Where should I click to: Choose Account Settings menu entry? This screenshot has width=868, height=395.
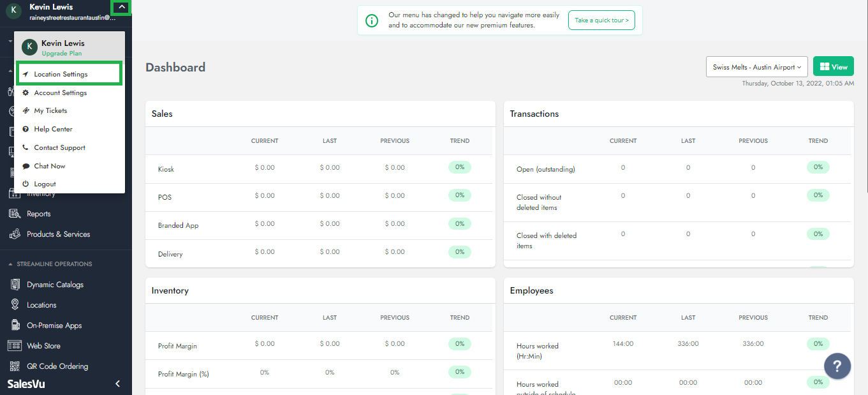click(x=61, y=93)
